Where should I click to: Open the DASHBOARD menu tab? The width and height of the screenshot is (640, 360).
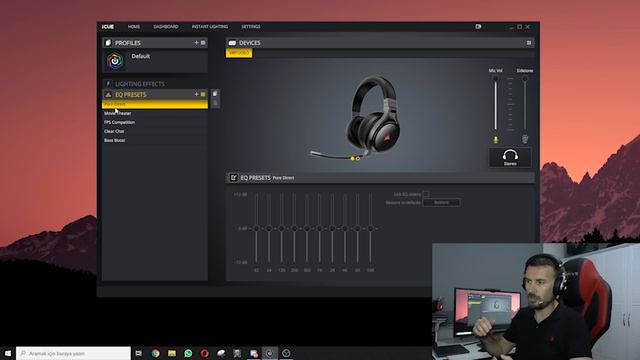click(x=166, y=27)
